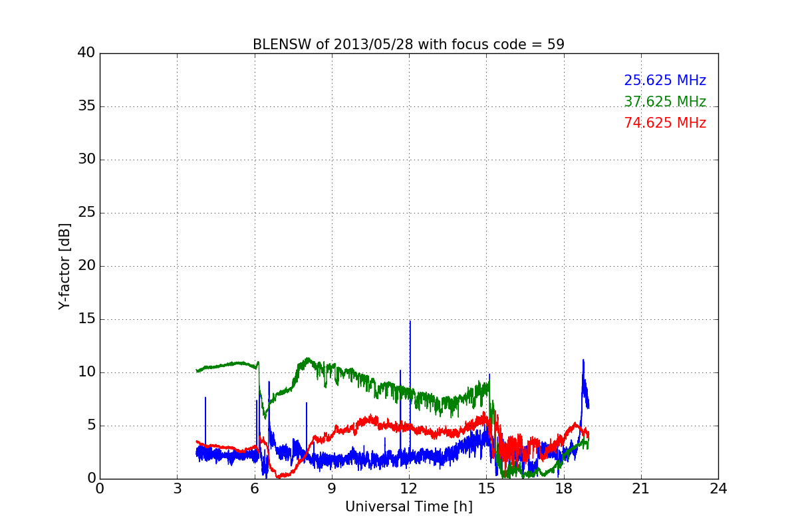The height and width of the screenshot is (532, 798).
Task: Select the blue '25.625 MHz' legend label
Action: pos(665,80)
